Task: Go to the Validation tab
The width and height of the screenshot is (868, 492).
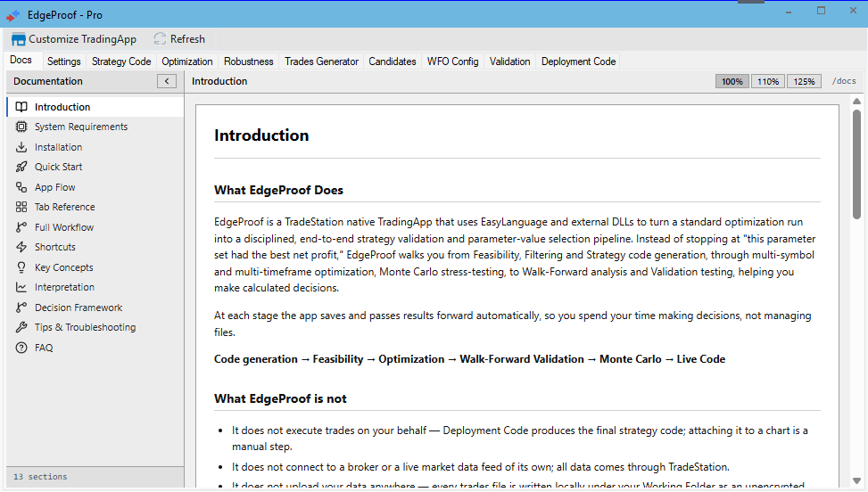Action: click(x=510, y=61)
